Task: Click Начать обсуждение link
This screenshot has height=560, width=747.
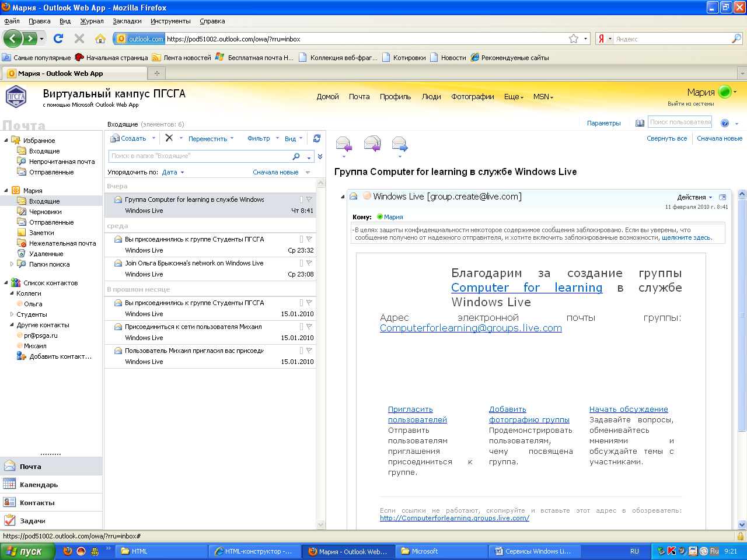Action: 629,409
